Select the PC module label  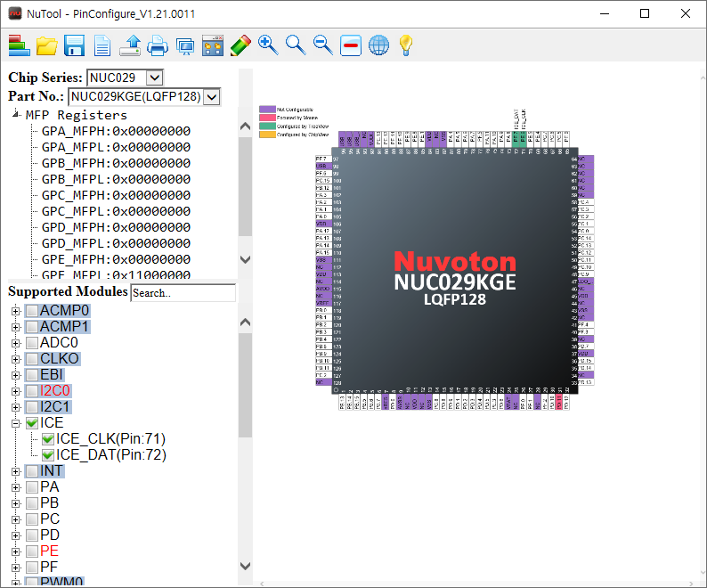tap(50, 519)
